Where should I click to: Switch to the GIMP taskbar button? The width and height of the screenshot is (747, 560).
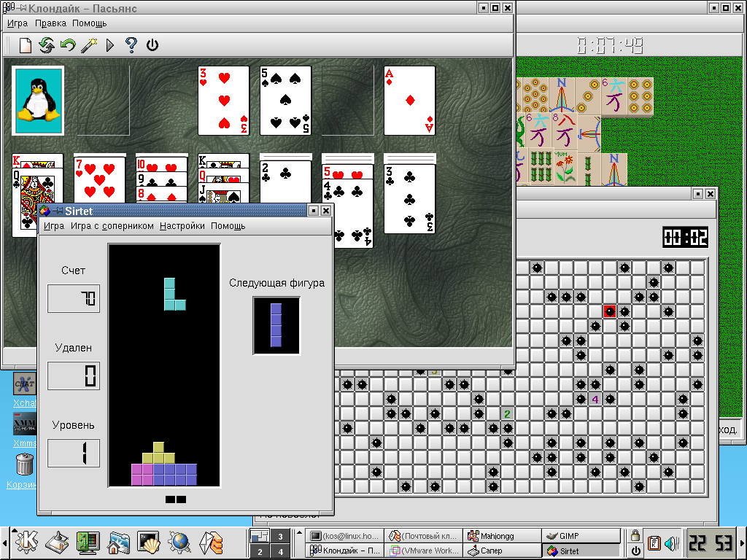tap(581, 536)
